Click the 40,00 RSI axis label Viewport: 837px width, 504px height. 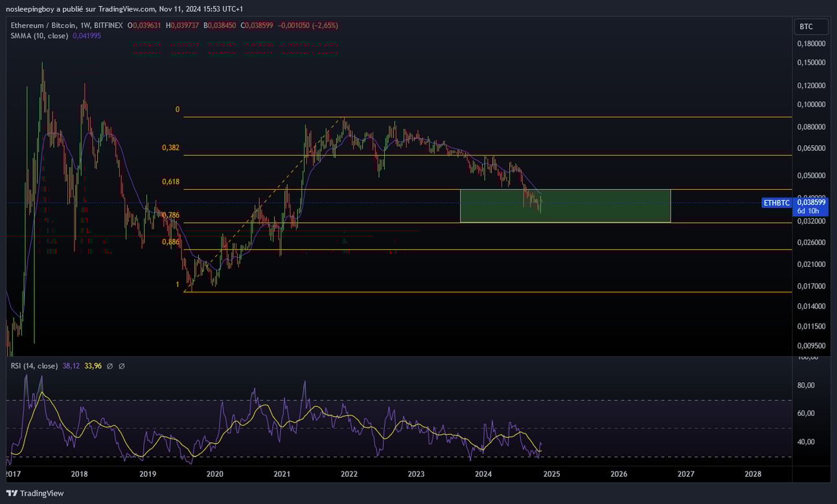tap(807, 442)
